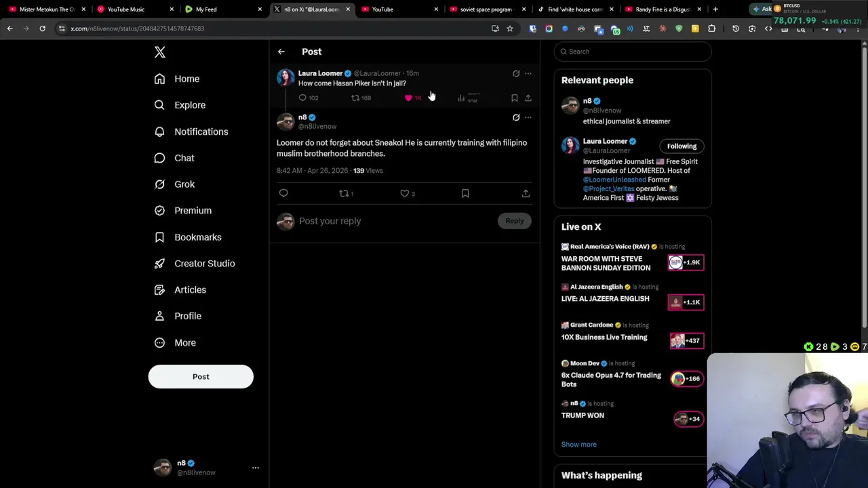Open Articles in the sidebar
Screen dimensions: 868x488
[x=180, y=289]
